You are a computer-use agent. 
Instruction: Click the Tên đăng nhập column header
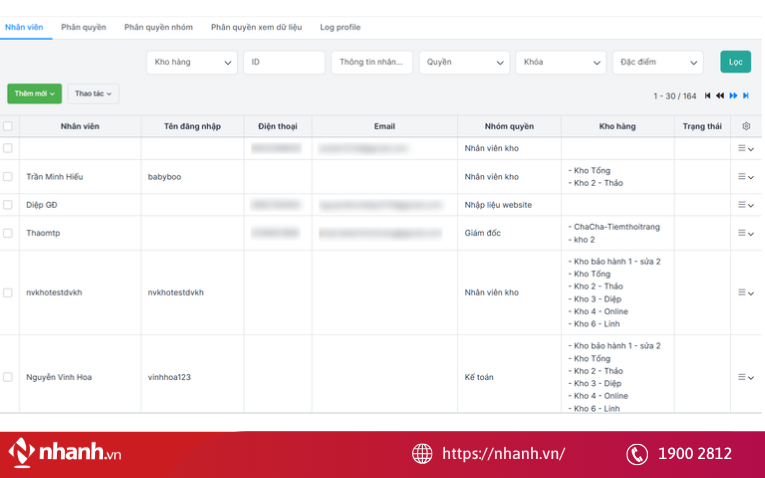(x=192, y=126)
